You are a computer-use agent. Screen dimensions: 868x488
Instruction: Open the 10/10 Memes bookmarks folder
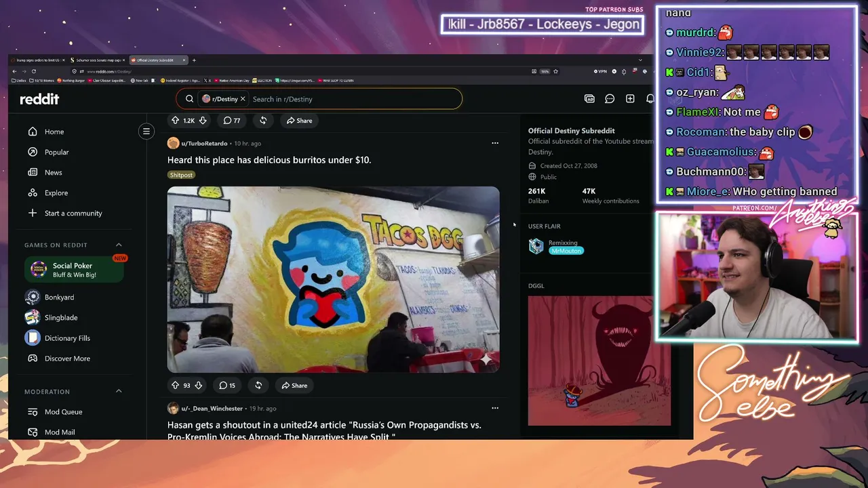(42, 81)
